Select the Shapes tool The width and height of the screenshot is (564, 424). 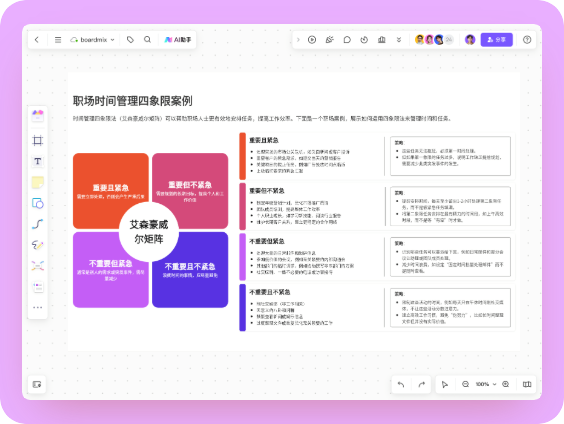[38, 203]
